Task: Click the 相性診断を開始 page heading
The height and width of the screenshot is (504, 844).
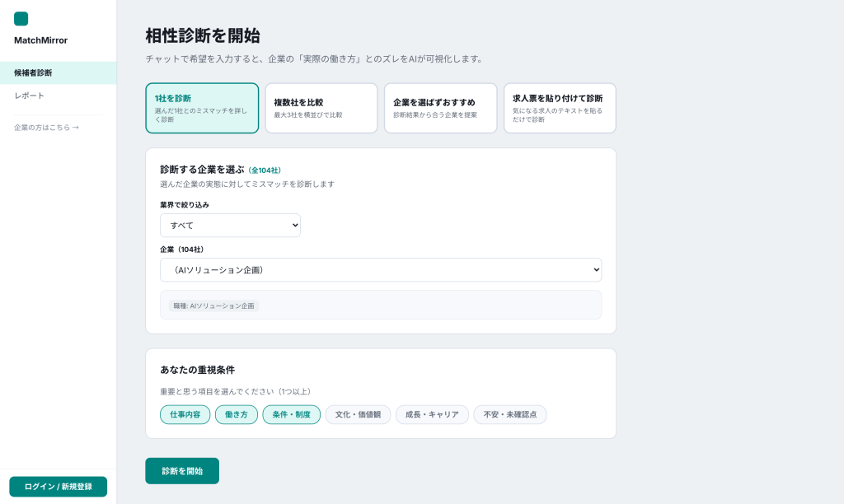Action: (203, 35)
